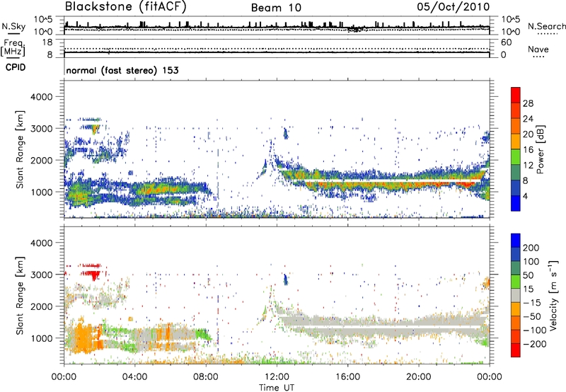Image resolution: width=566 pixels, height=392 pixels.
Task: Click the red -200 end of velocity color bar
Action: coord(516,350)
